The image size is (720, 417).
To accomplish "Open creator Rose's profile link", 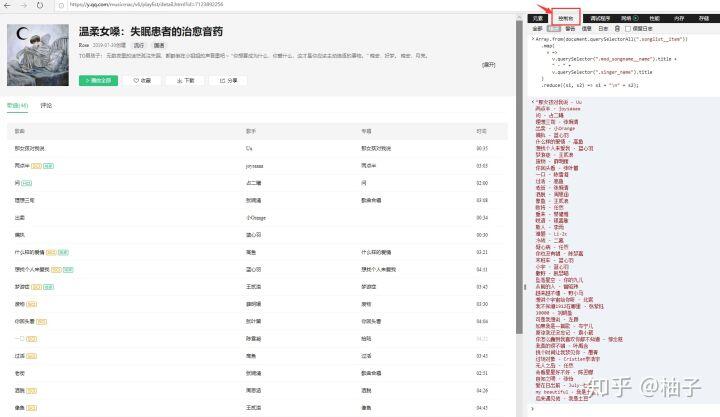I will [84, 45].
